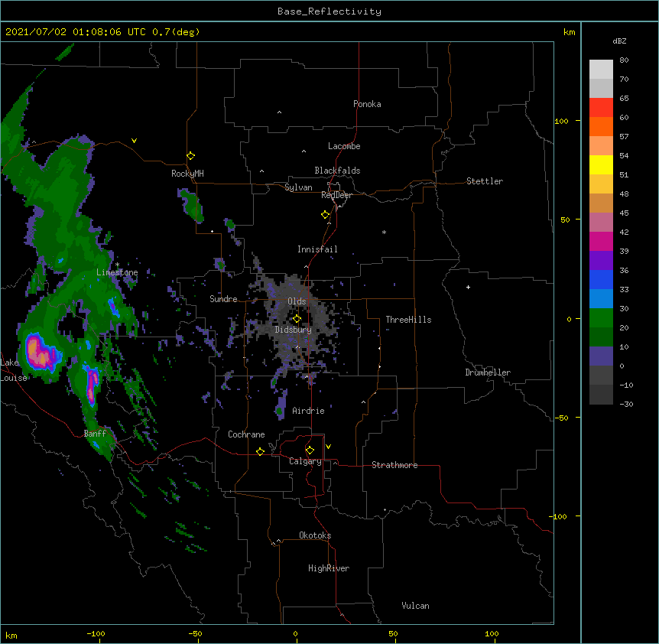659x644 pixels.
Task: Click the RockyMH label
Action: pos(187,174)
